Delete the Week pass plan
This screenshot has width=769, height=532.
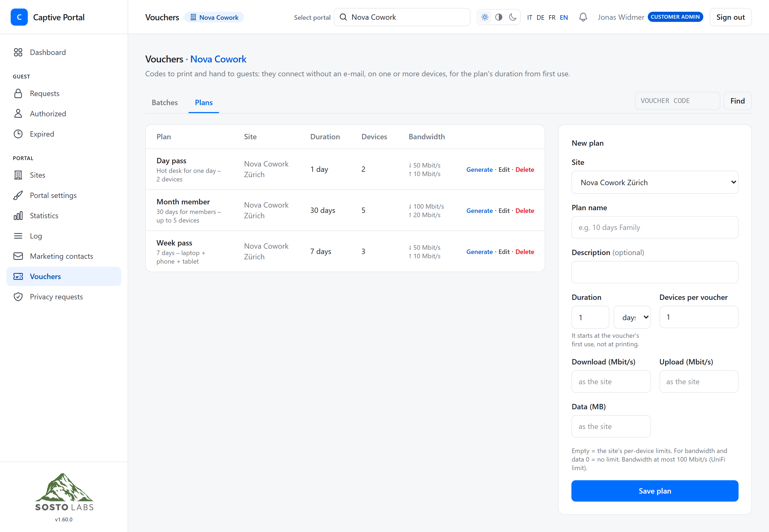(524, 252)
